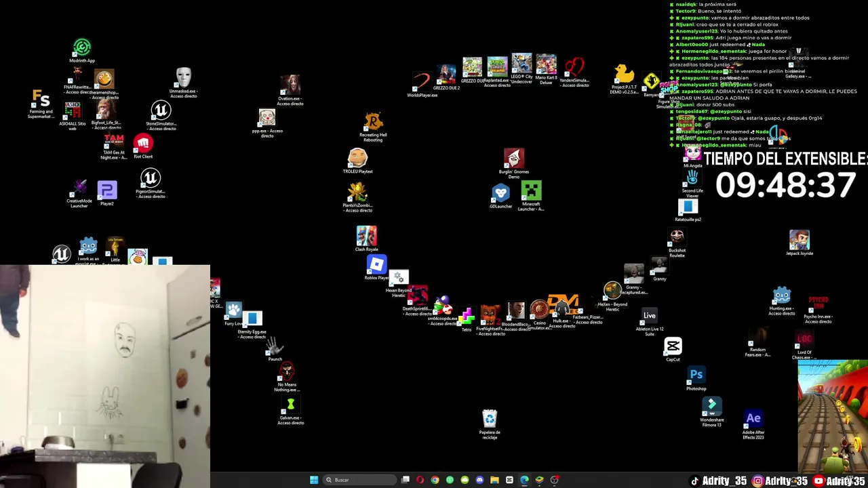The width and height of the screenshot is (868, 488).
Task: Open LEGO City Undercover icon
Action: (x=521, y=69)
